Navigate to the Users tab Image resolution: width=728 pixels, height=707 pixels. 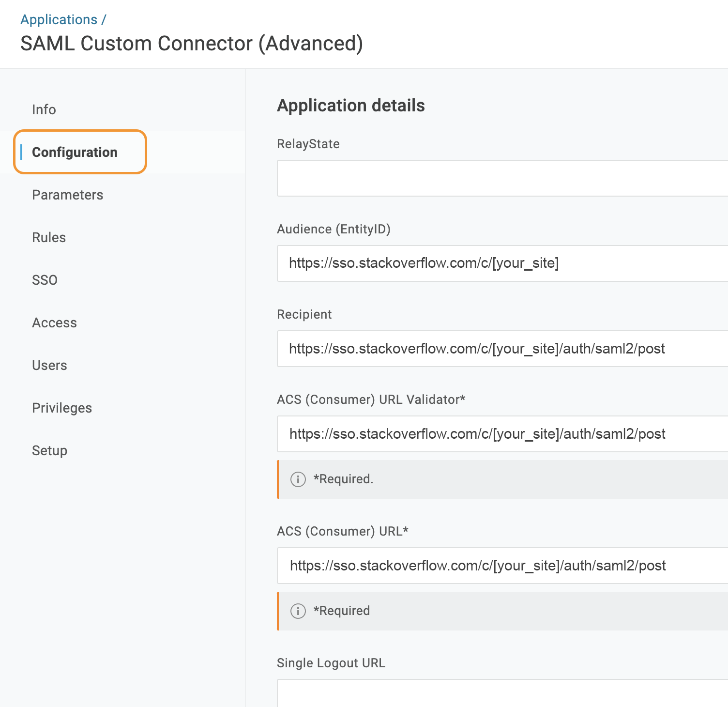[49, 366]
